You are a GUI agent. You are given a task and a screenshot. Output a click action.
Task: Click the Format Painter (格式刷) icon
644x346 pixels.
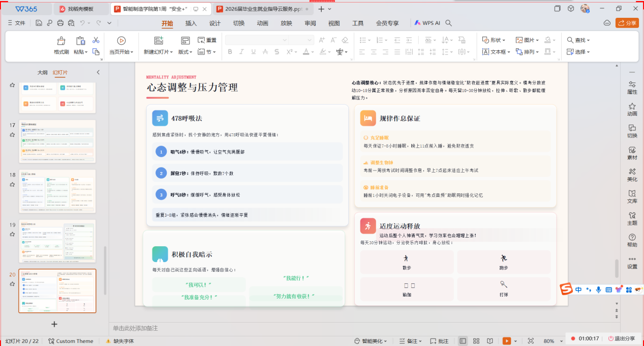tap(61, 41)
